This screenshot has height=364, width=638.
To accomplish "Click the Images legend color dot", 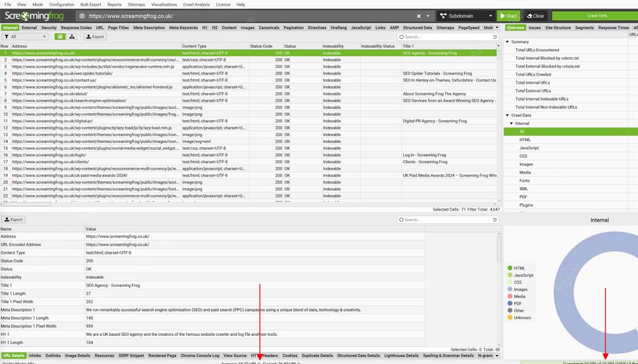I will tap(510, 289).
